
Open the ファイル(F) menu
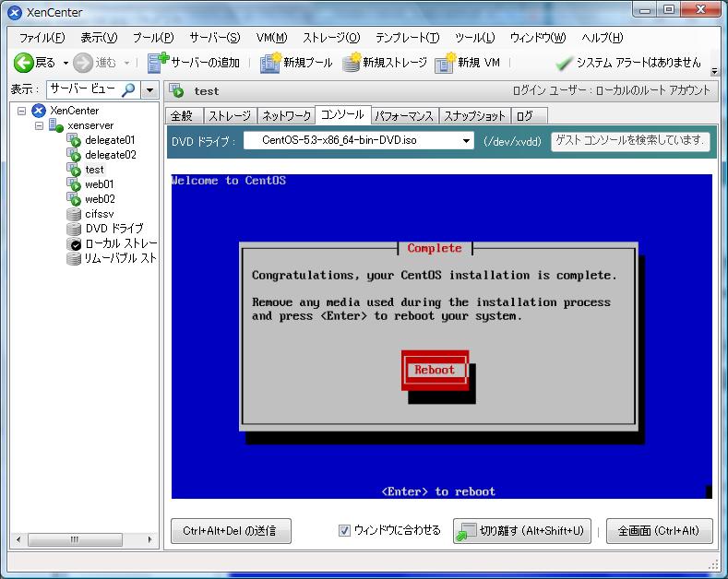coord(42,38)
